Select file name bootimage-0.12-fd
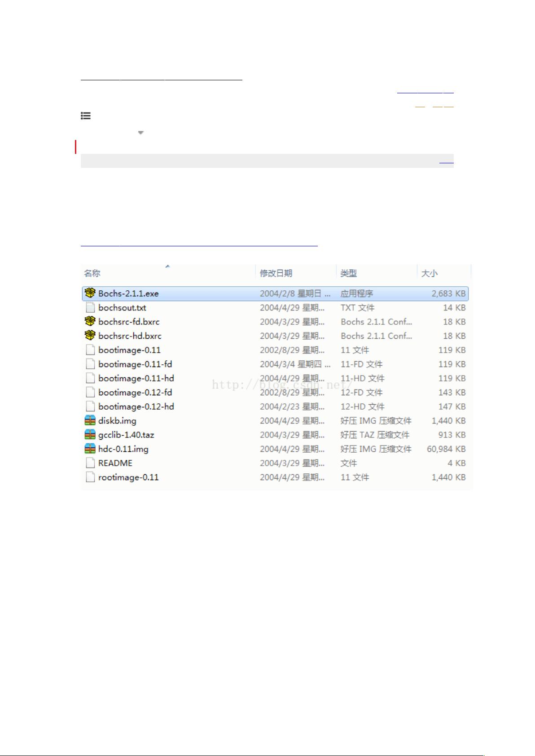This screenshot has width=535, height=756. click(135, 393)
